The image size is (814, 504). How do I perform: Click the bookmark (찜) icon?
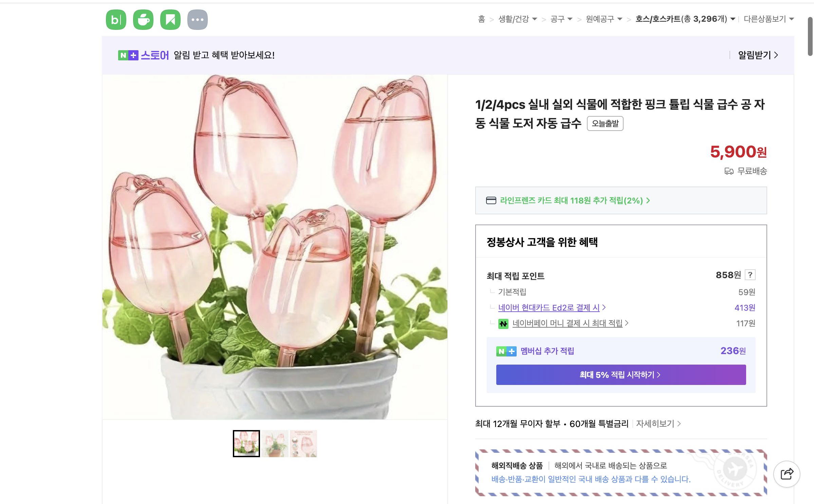coord(171,19)
